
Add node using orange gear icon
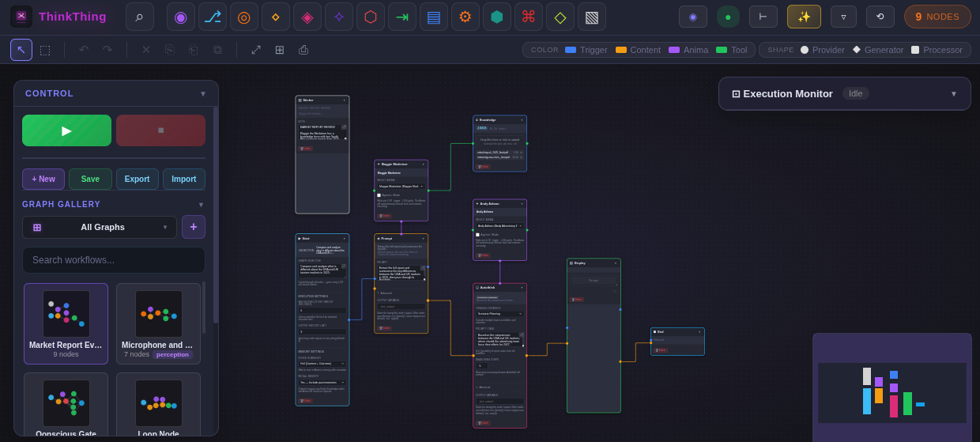pos(465,17)
